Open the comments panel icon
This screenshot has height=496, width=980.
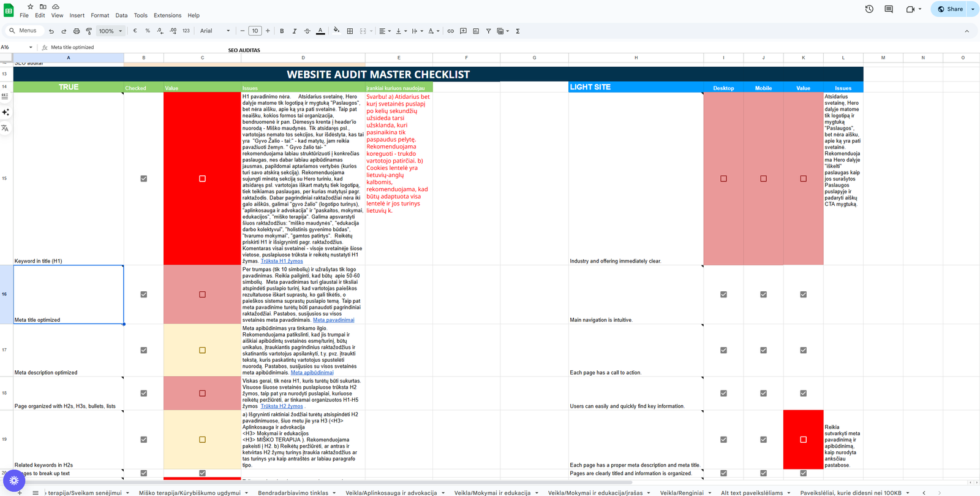point(889,9)
